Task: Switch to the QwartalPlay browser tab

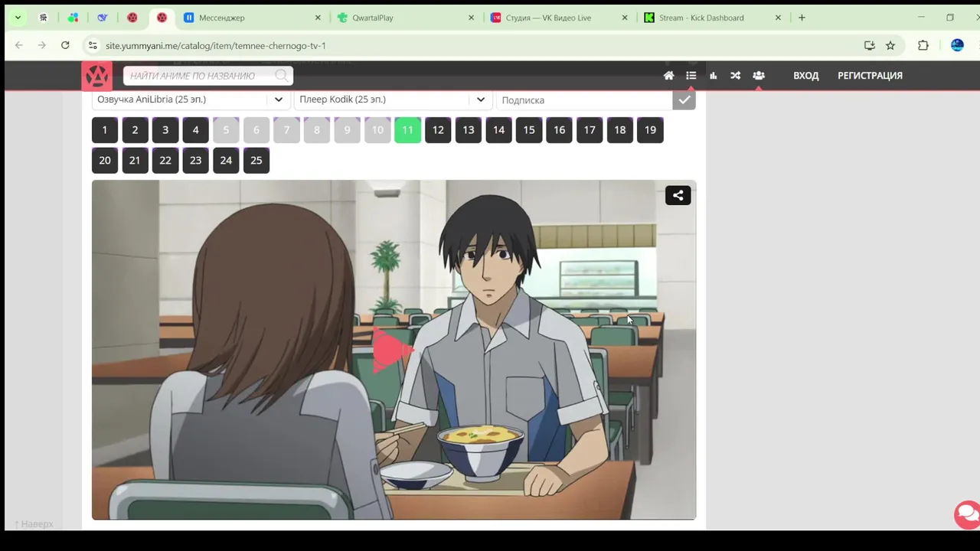Action: tap(406, 18)
